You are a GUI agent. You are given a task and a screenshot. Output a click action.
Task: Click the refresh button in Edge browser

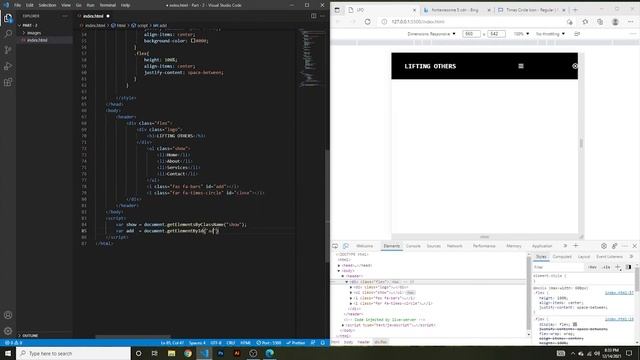[x=368, y=22]
